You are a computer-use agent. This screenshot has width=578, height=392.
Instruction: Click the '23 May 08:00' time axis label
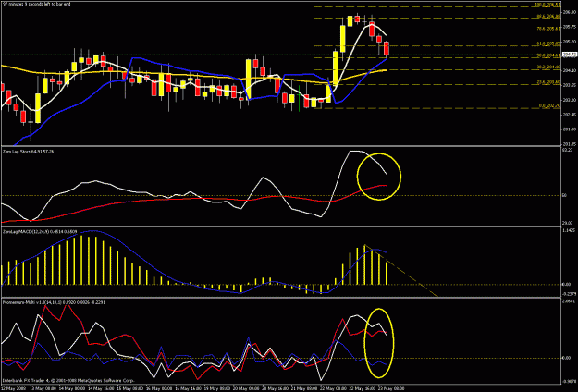(x=390, y=389)
